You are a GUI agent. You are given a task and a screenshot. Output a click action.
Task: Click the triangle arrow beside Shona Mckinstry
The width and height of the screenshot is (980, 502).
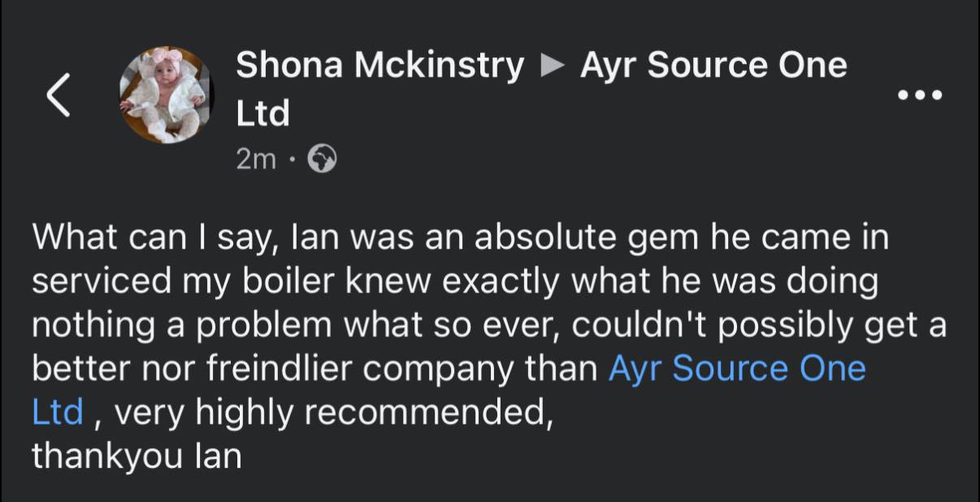(x=553, y=66)
